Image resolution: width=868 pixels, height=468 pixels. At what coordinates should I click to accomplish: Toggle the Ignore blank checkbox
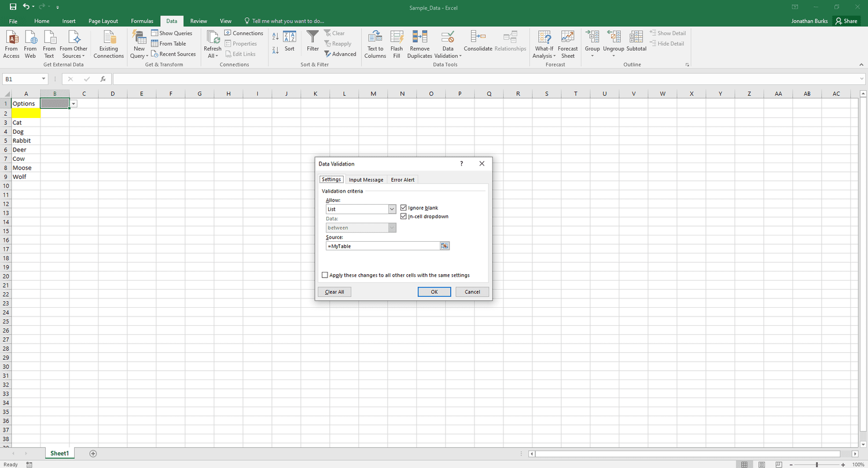[404, 208]
